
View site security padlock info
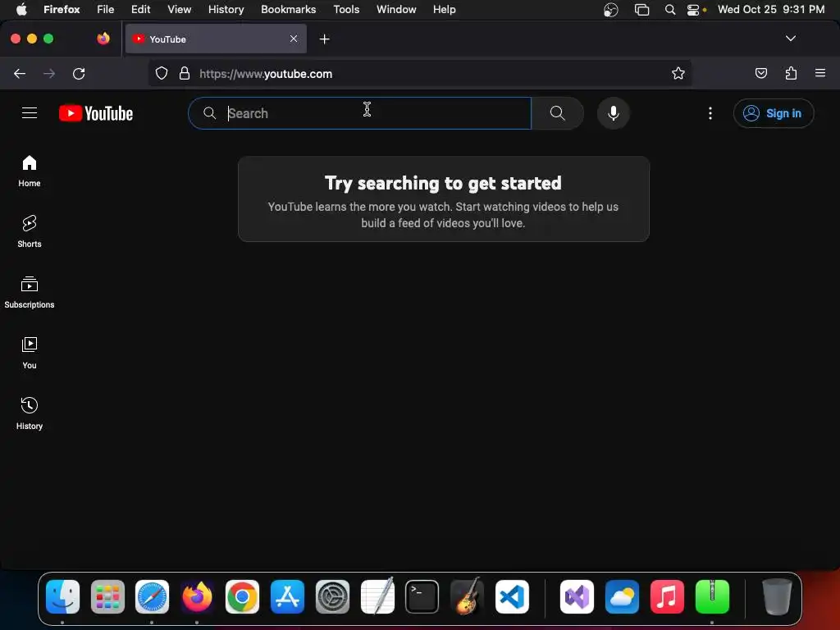[x=185, y=73]
